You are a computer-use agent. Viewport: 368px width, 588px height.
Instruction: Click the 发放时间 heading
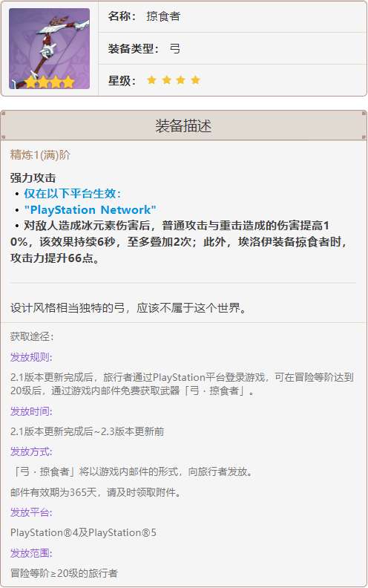pyautogui.click(x=31, y=411)
